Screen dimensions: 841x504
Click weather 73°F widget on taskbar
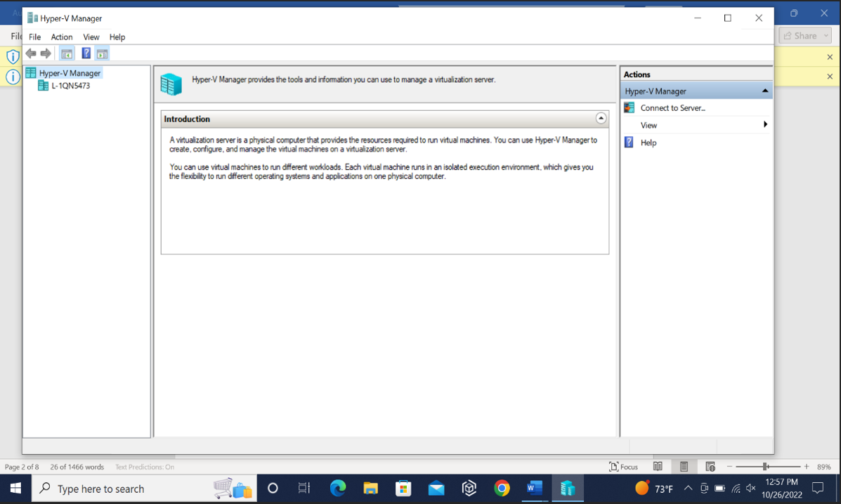click(654, 489)
